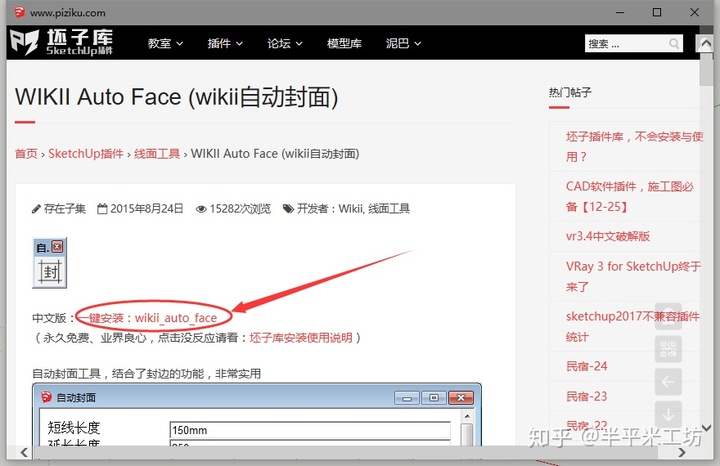Click the scroll-to-top arrow icon beside search
The image size is (720, 466).
pyautogui.click(x=705, y=44)
